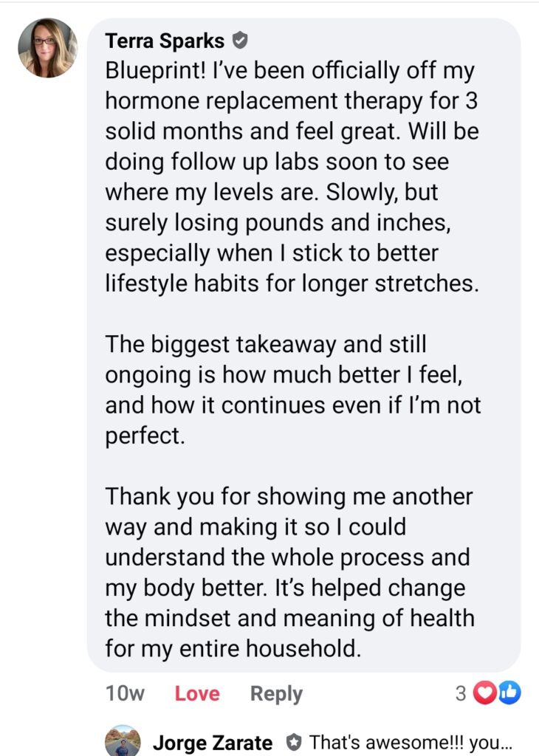Screen dimensions: 539x756
Task: Click the blue thumbs-up reaction icon
Action: [x=509, y=693]
